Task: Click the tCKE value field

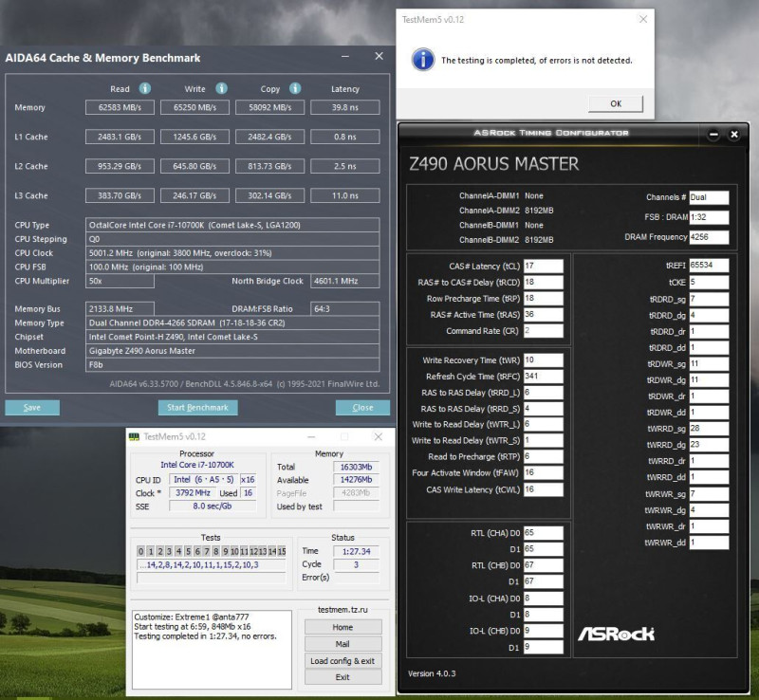Action: pos(709,283)
